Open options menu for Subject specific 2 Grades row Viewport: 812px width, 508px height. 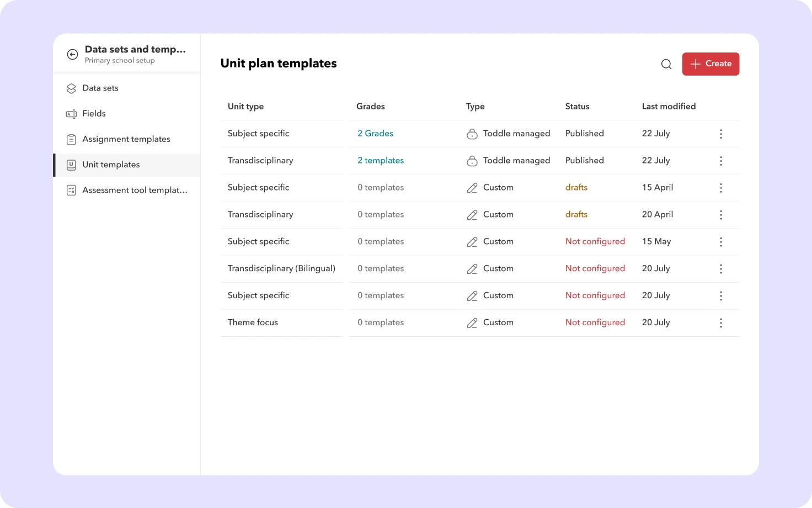(x=721, y=134)
